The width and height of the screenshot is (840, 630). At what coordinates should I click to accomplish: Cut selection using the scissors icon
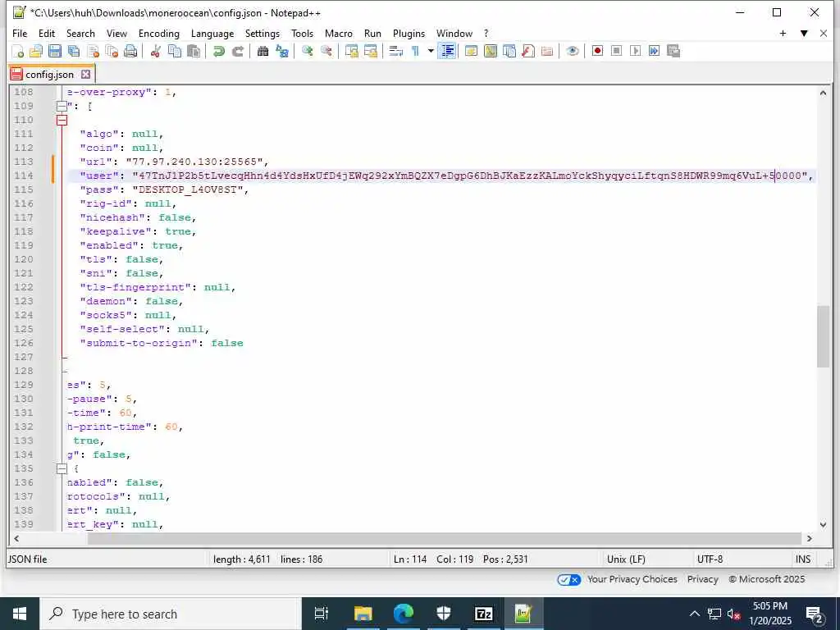pyautogui.click(x=156, y=51)
